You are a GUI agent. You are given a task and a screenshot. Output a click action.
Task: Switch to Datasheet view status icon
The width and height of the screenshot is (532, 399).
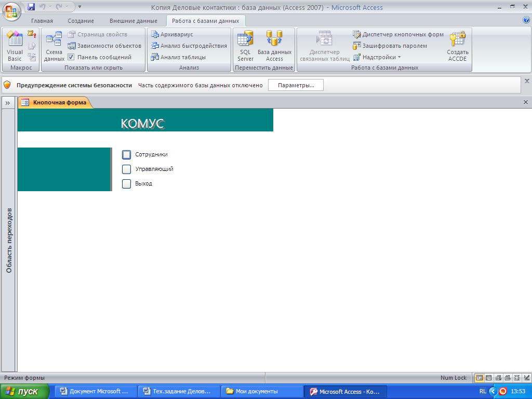coord(488,378)
